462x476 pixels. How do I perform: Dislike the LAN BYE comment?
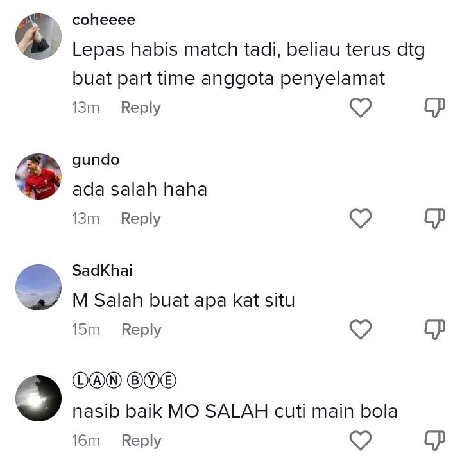pyautogui.click(x=434, y=441)
